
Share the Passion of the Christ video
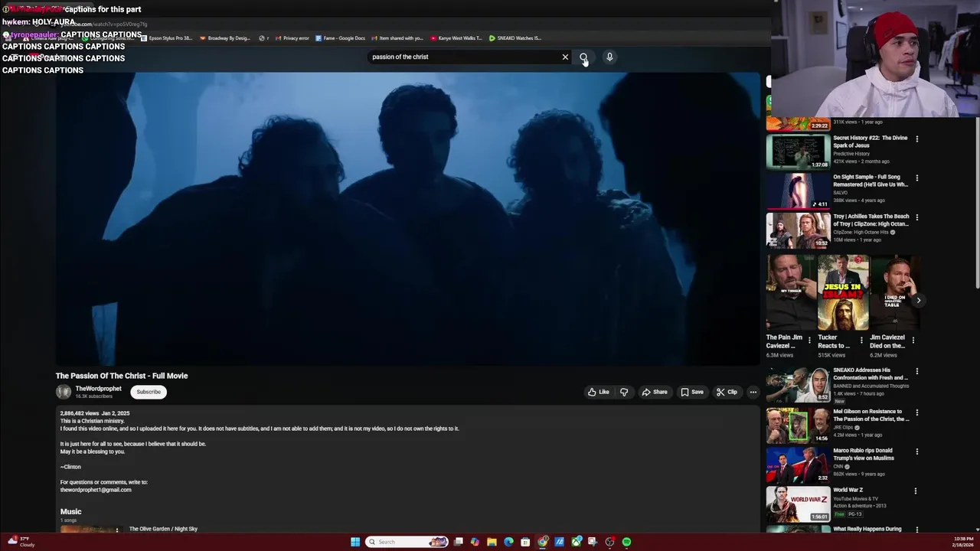[655, 392]
